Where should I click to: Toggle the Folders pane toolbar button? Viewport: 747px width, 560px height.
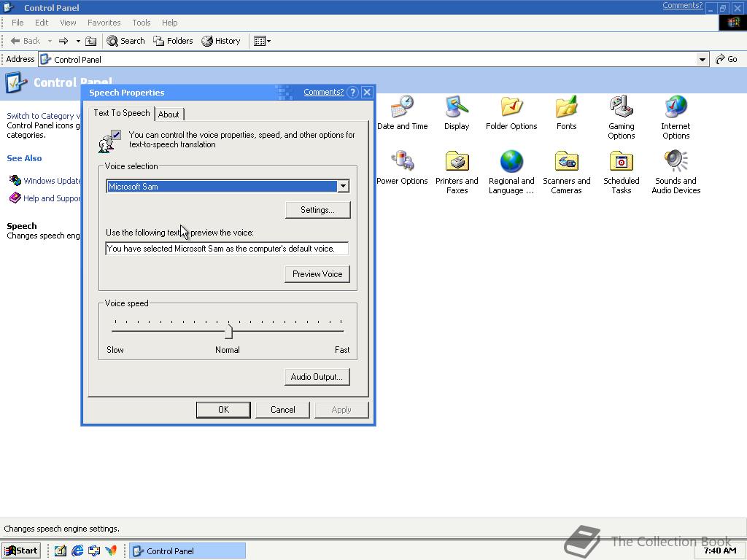pyautogui.click(x=173, y=41)
